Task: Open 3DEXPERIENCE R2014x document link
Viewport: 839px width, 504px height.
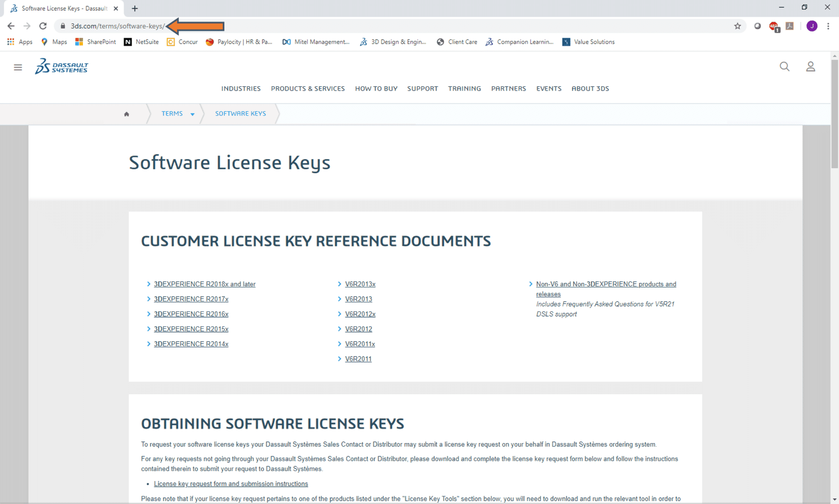Action: click(191, 344)
